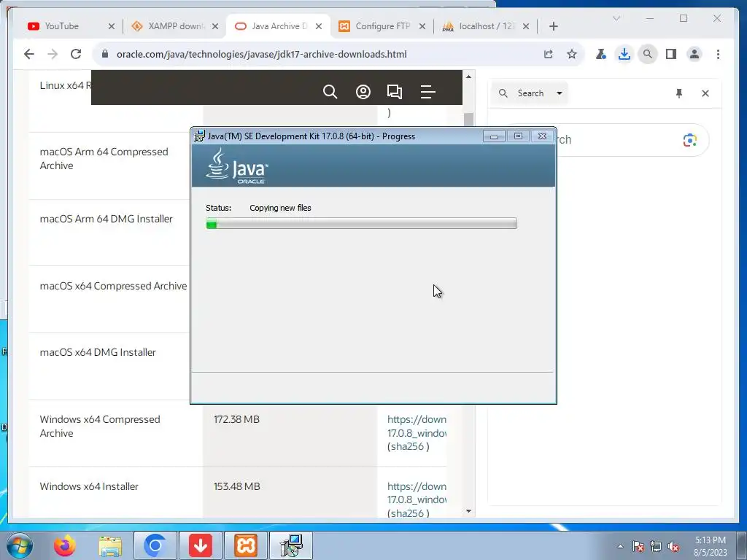Image resolution: width=747 pixels, height=560 pixels.
Task: Open Oracle hamburger menu
Action: pyautogui.click(x=427, y=92)
